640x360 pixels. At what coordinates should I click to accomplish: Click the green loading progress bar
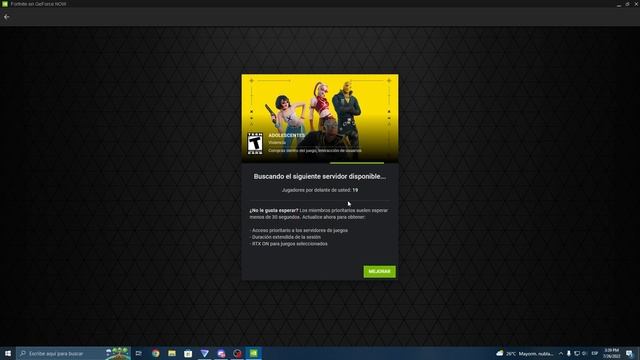357,163
